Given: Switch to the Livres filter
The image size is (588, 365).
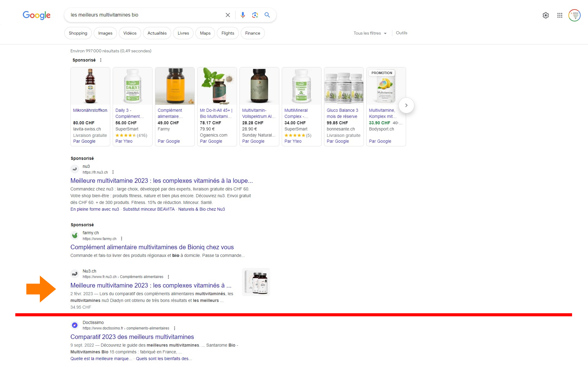Looking at the screenshot, I should tap(183, 33).
